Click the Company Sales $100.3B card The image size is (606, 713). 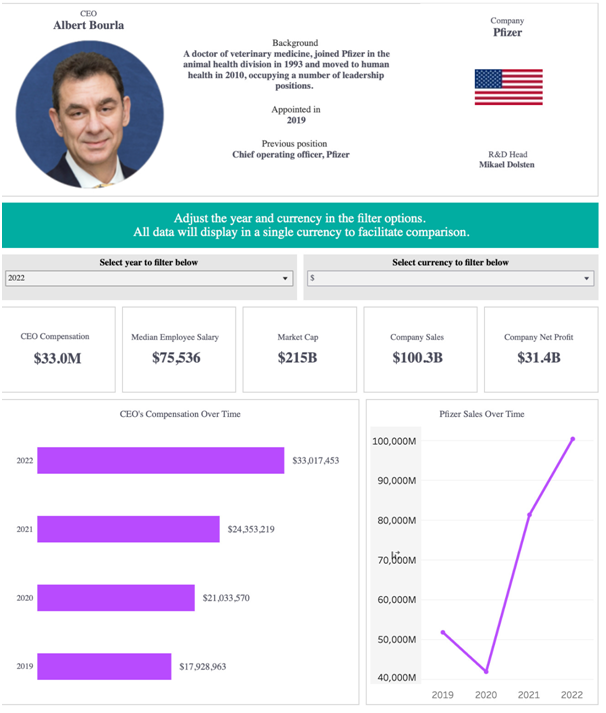(418, 349)
